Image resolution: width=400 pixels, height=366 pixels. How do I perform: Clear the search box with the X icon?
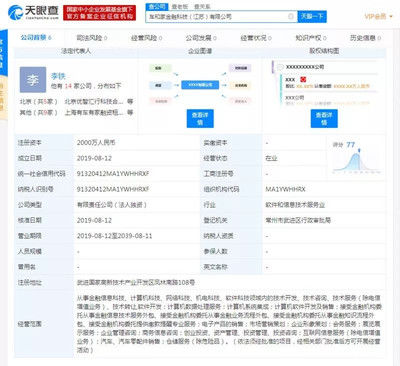click(291, 16)
